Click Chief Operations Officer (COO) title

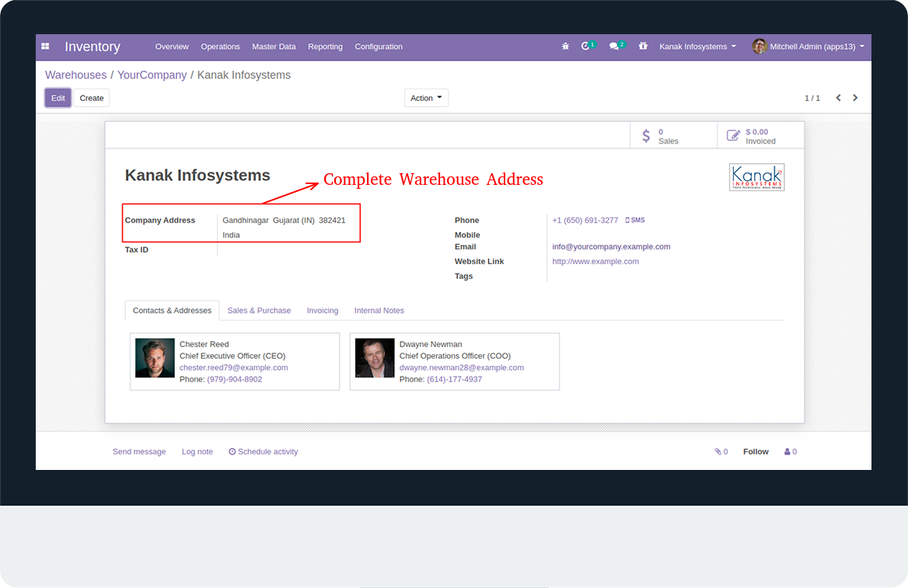pyautogui.click(x=455, y=356)
